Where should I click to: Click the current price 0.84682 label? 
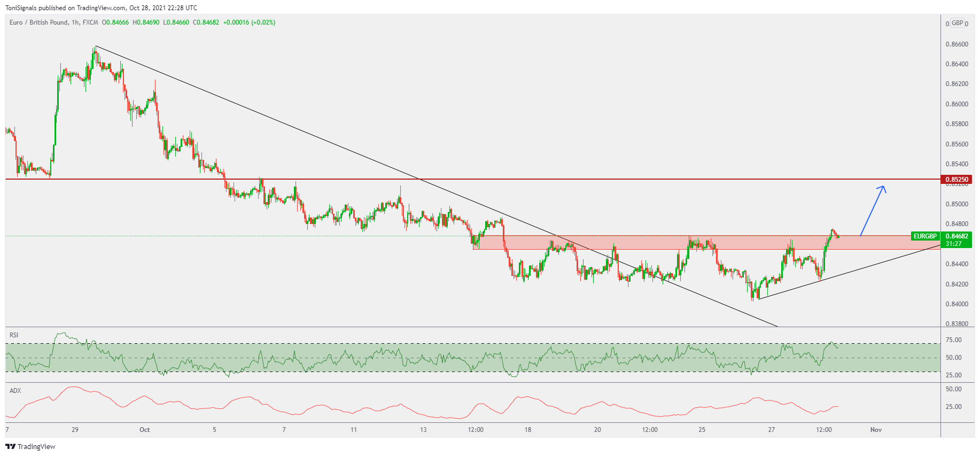[956, 236]
